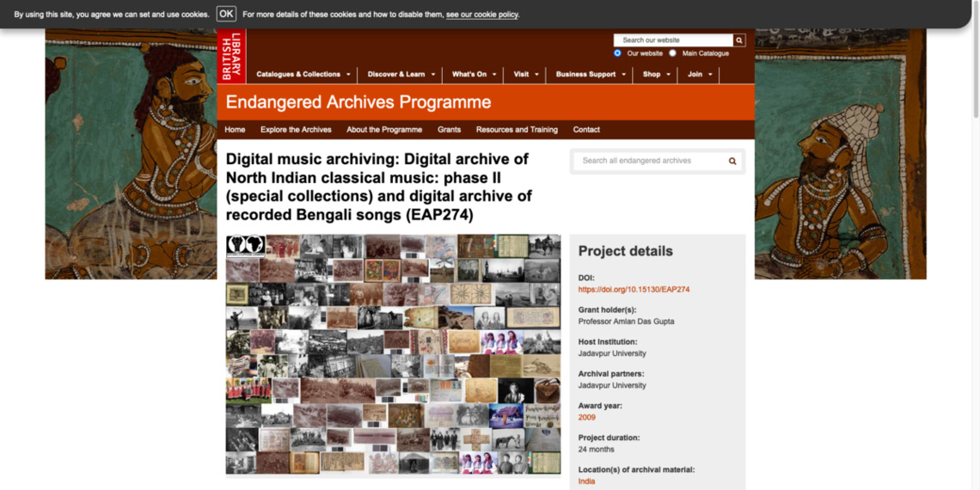Click OK to accept cookies
The height and width of the screenshot is (490, 980).
[226, 14]
